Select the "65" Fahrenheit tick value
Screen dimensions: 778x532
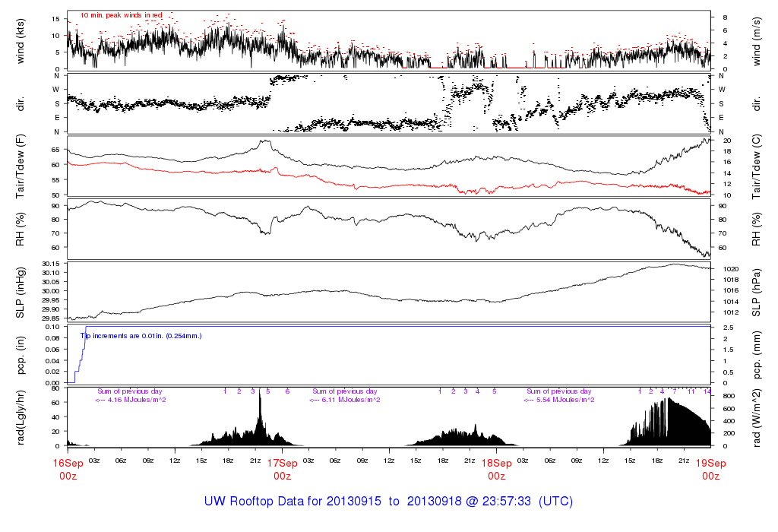point(55,150)
